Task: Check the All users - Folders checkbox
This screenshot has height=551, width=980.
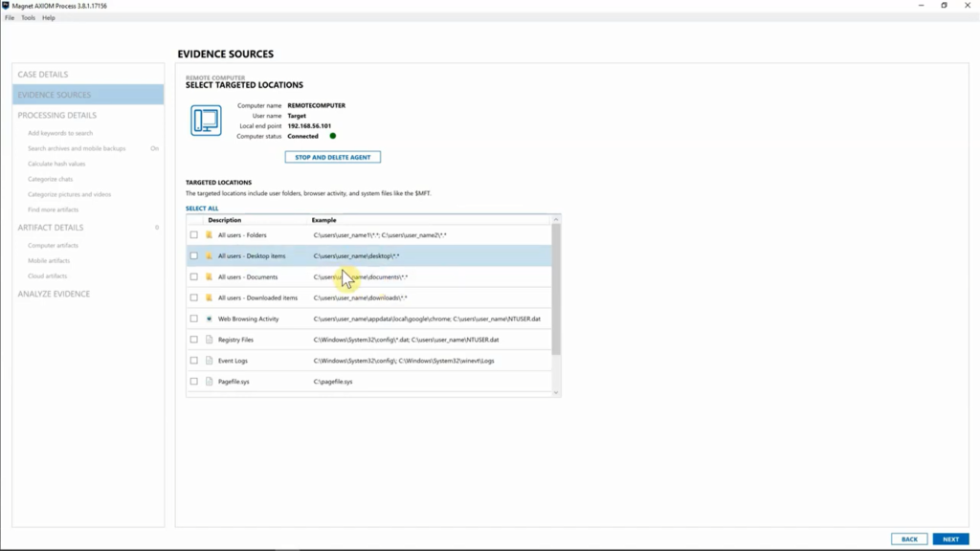Action: coord(193,235)
